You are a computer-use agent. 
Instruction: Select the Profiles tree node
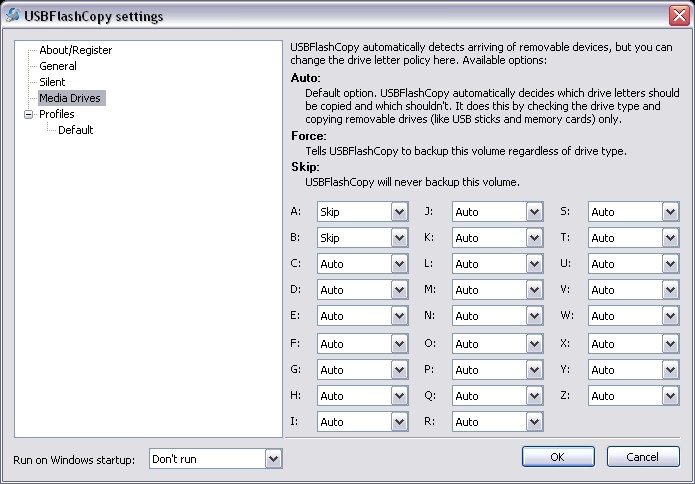pos(56,114)
